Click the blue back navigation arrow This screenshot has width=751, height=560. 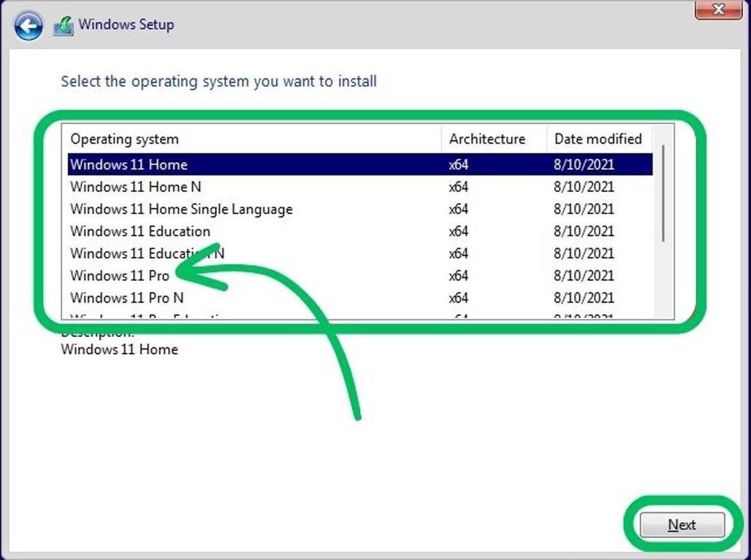[28, 24]
